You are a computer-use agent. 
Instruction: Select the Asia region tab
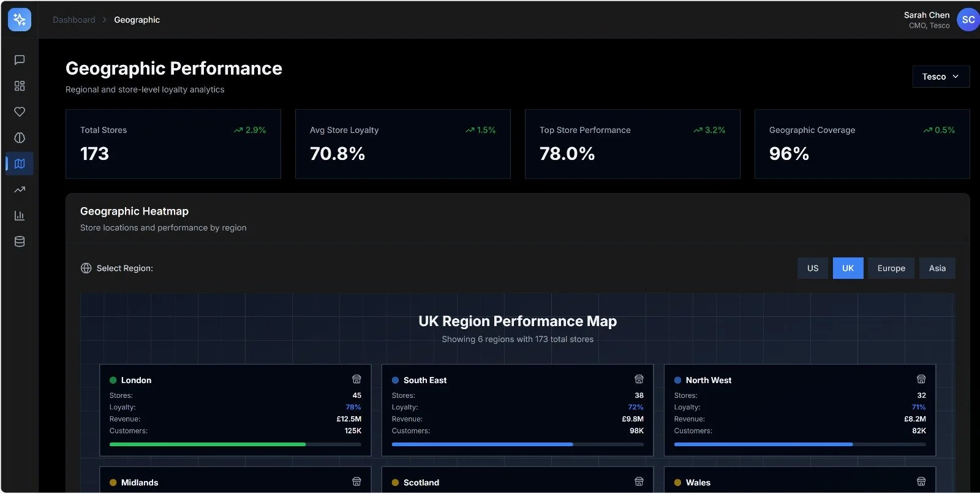(x=937, y=268)
